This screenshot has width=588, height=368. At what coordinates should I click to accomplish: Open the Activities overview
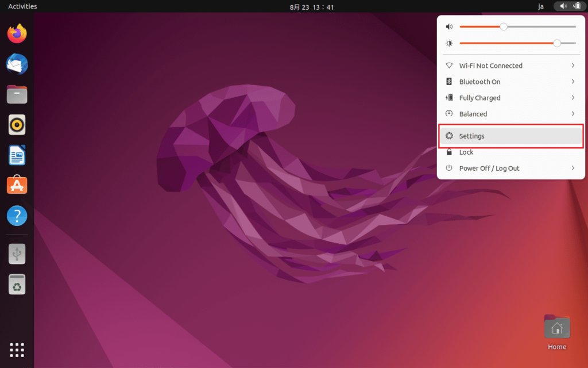pos(22,6)
